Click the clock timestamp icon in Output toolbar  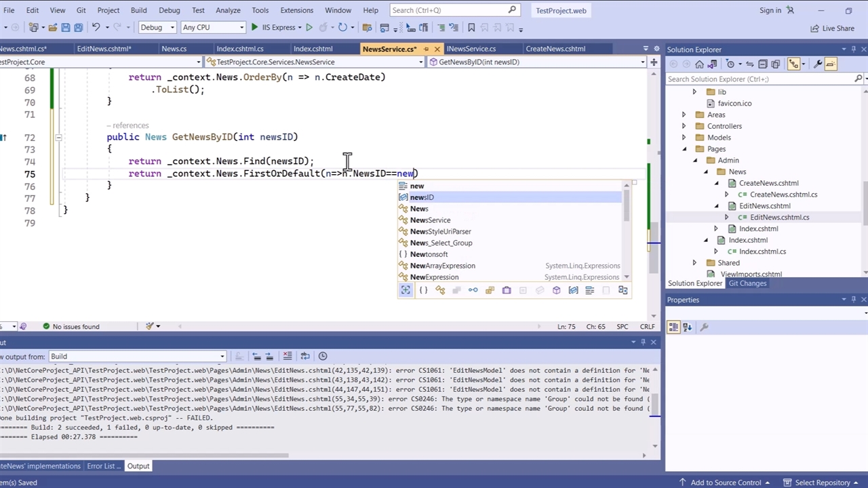point(323,357)
